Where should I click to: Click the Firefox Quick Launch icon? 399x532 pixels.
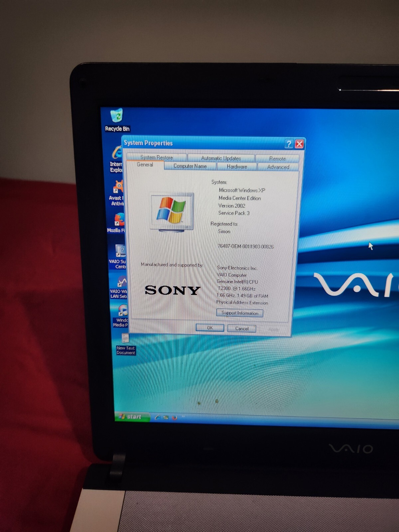[174, 417]
